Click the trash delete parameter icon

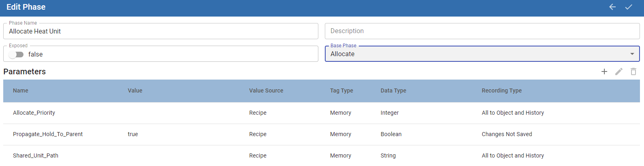pos(633,71)
